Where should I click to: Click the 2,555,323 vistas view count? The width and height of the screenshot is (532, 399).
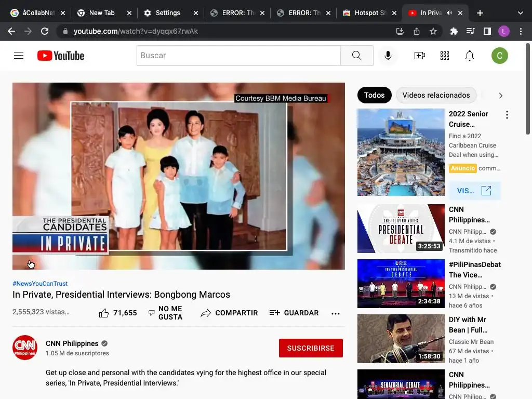[x=41, y=312]
